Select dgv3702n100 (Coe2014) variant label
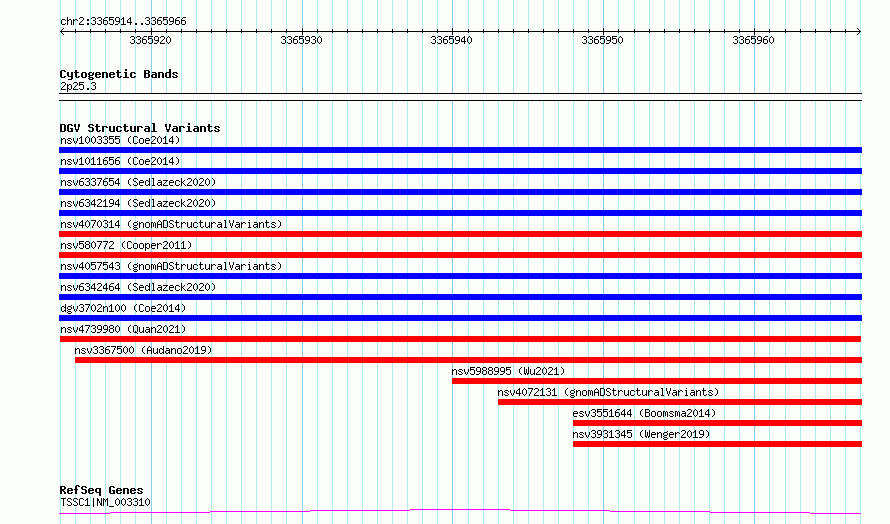Viewport: 890px width, 524px height. 123,308
